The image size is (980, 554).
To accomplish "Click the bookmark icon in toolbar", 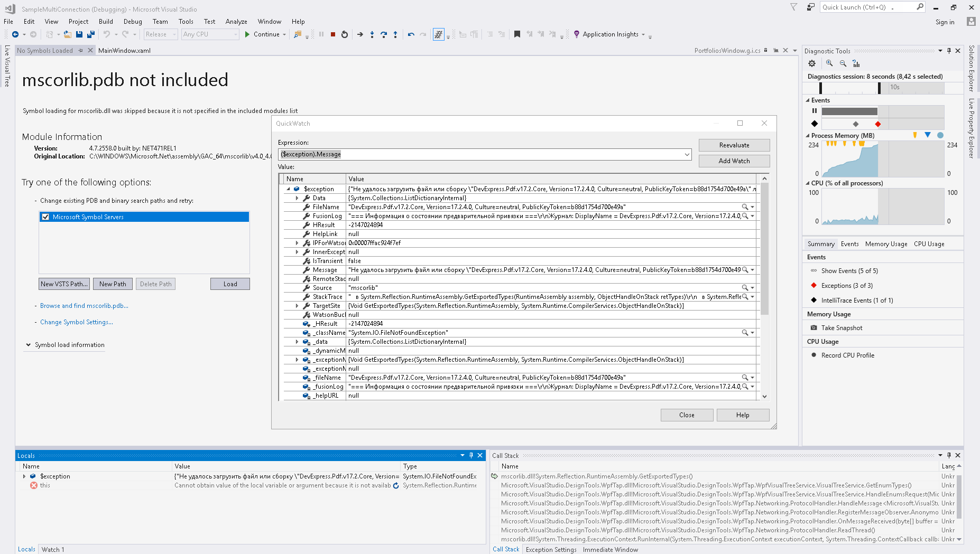I will 517,34.
